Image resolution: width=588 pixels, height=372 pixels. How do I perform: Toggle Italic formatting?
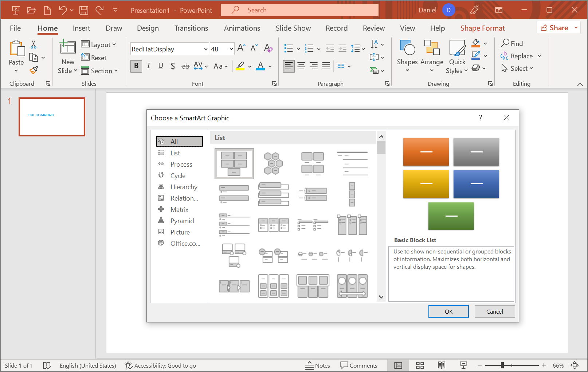coord(148,66)
